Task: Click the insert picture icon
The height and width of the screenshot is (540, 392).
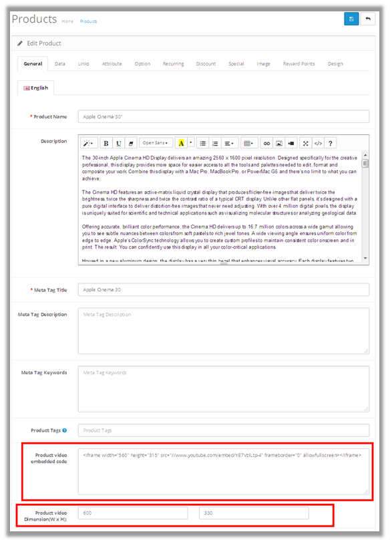Action: click(278, 143)
